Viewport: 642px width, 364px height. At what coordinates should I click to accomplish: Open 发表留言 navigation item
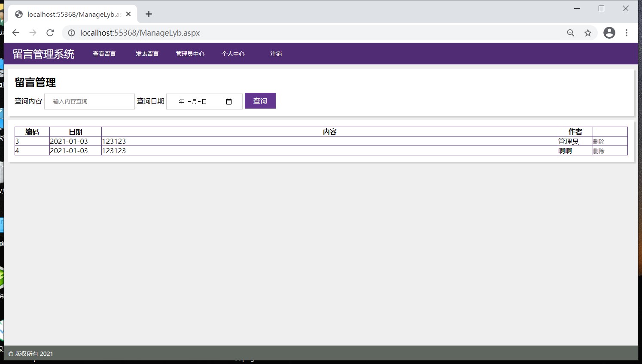point(147,54)
